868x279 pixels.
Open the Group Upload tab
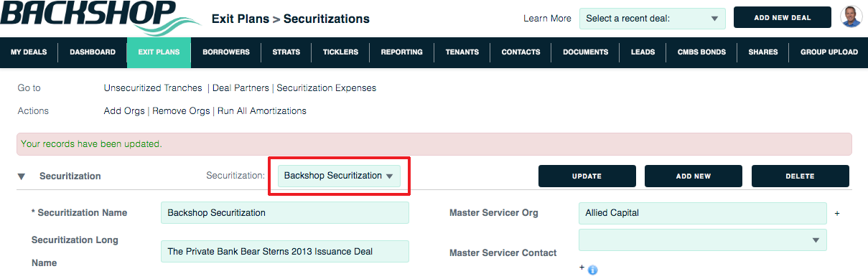tap(829, 52)
